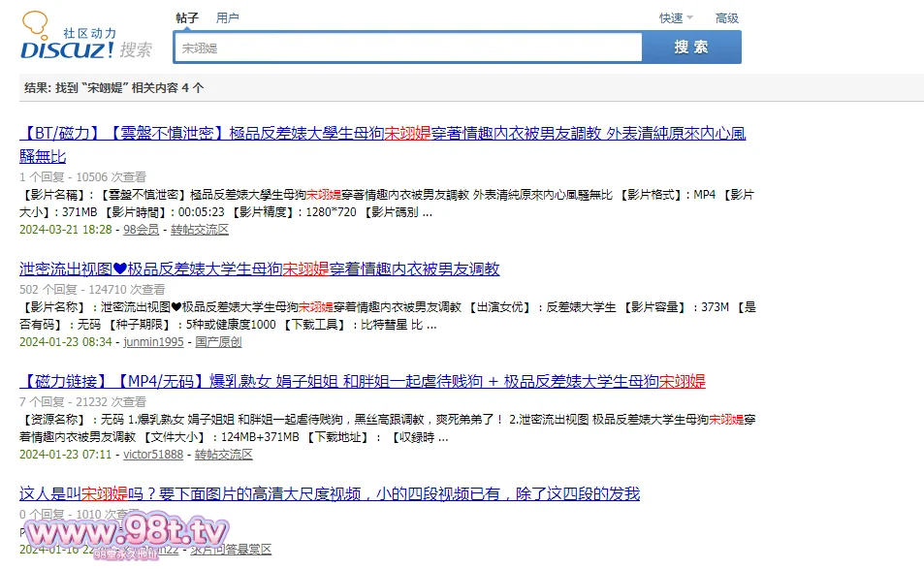
Task: Click the Discuz! logo
Action: (x=68, y=40)
